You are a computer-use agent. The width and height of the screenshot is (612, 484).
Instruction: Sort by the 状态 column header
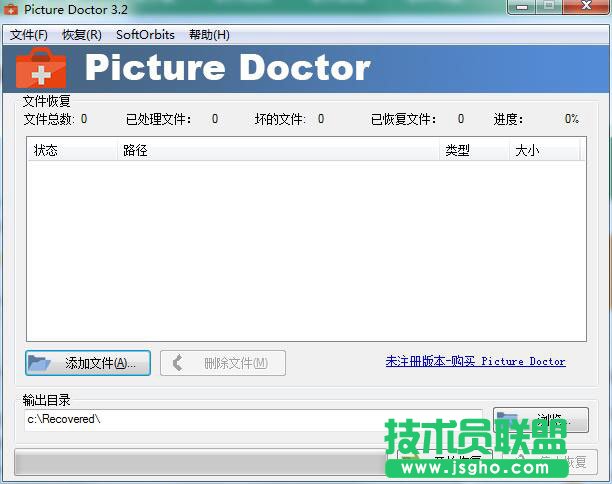73,150
